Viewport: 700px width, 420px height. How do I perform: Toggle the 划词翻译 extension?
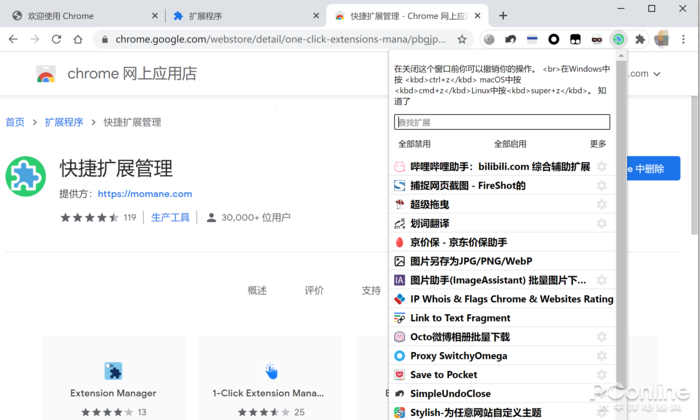[x=429, y=223]
